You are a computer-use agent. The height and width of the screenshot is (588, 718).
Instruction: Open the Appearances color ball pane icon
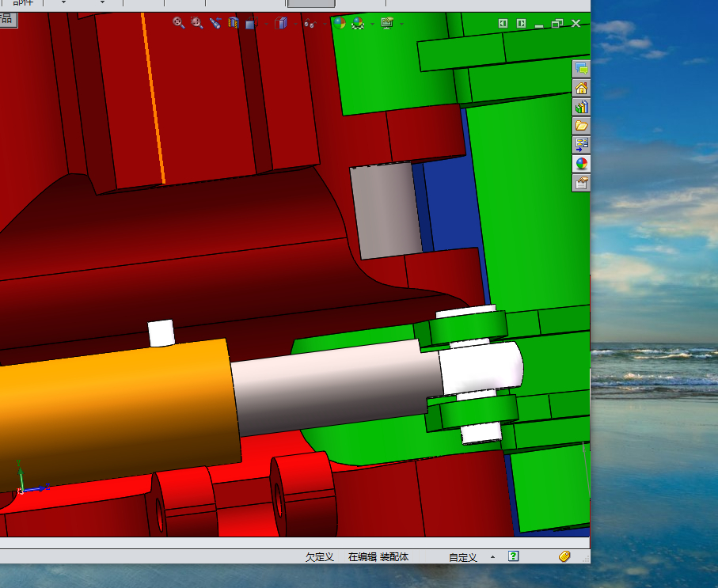[581, 164]
